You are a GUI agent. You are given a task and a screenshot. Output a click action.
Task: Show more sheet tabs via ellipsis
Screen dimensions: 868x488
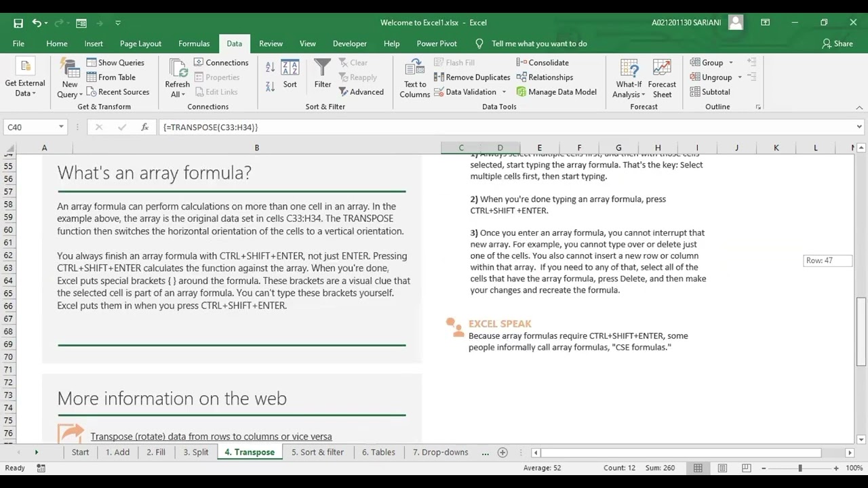tap(485, 452)
